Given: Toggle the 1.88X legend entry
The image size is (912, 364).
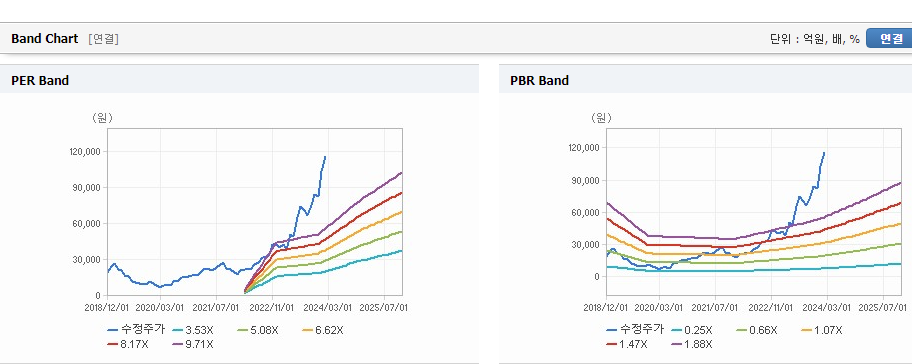Looking at the screenshot, I should (x=692, y=344).
